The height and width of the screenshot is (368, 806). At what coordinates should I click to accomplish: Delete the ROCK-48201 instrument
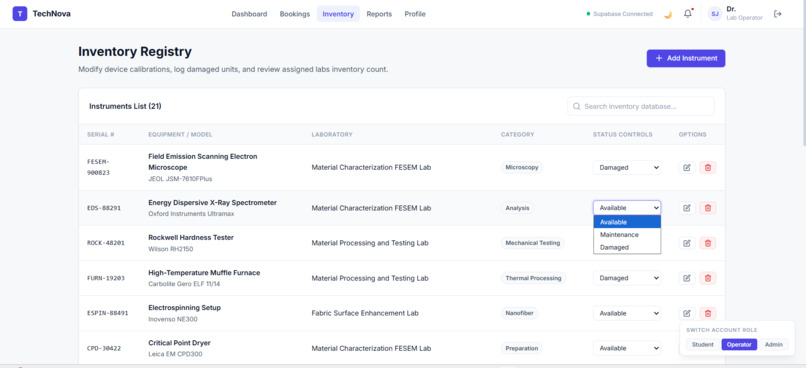pos(708,243)
